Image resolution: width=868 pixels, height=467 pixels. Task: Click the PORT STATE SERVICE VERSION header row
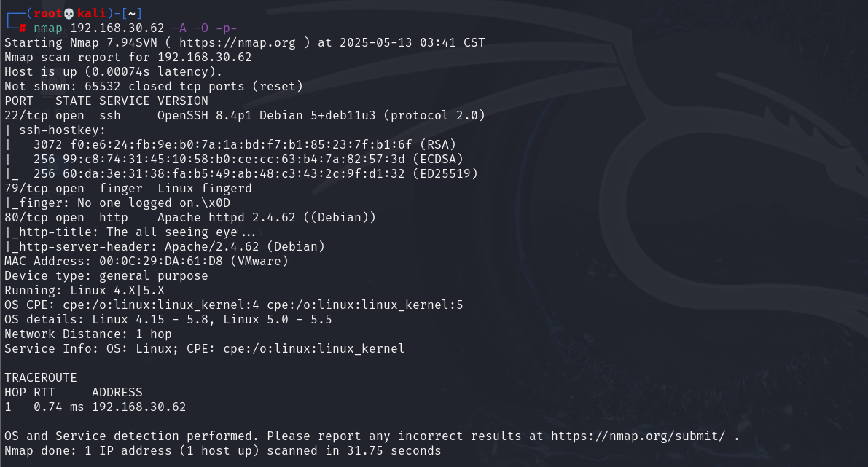(x=106, y=101)
